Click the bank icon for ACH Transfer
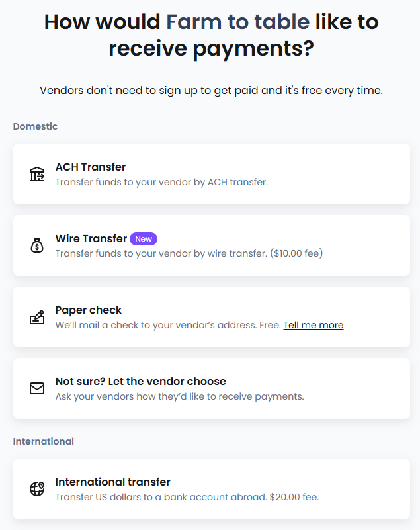 [x=37, y=174]
